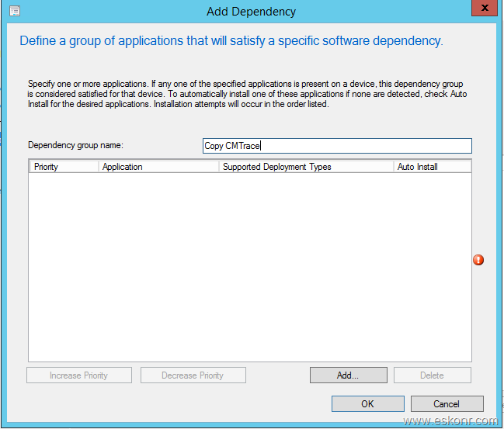Click the instruction paragraph about Auto Install
Viewport: 504px width, 429px height.
tap(246, 94)
